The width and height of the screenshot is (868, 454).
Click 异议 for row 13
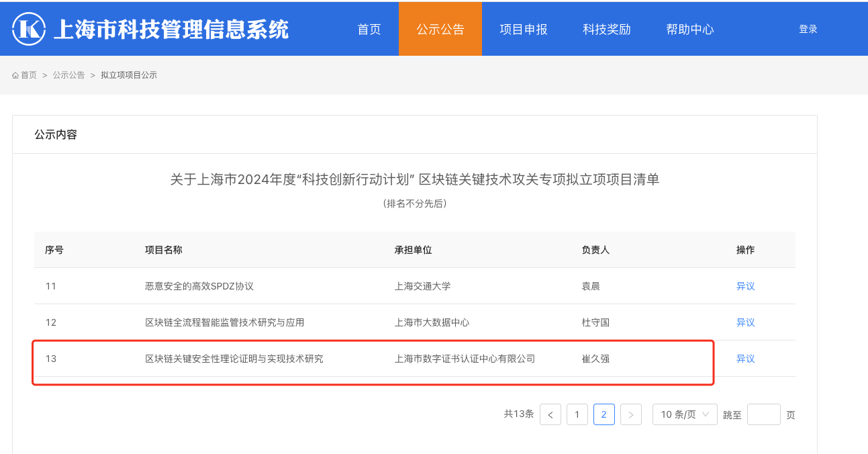click(746, 359)
